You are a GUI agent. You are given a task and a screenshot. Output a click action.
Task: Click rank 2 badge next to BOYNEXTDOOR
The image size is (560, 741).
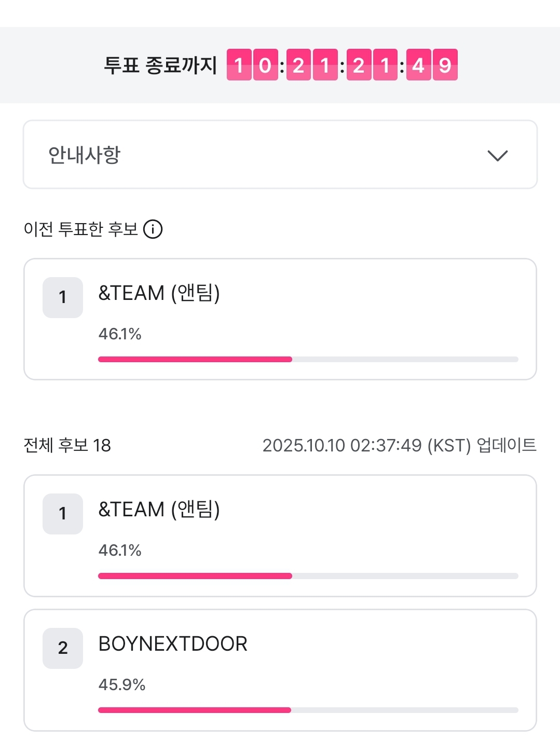coord(63,648)
